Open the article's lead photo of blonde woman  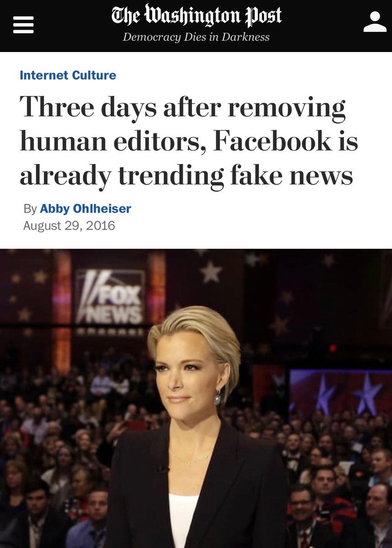click(196, 398)
